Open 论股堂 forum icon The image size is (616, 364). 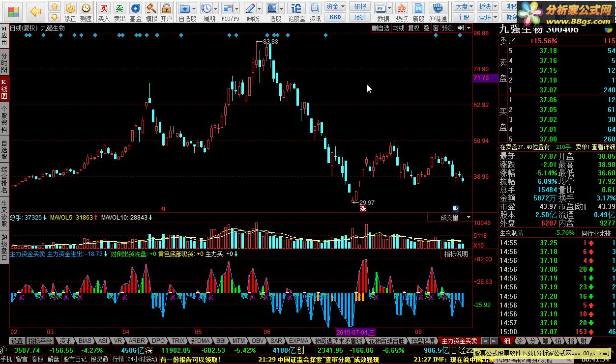tap(296, 12)
